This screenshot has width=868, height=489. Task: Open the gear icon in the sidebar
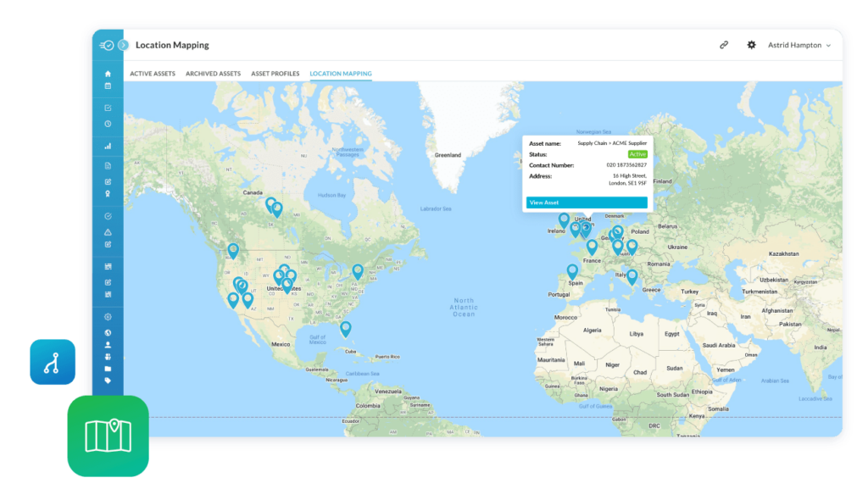click(108, 317)
